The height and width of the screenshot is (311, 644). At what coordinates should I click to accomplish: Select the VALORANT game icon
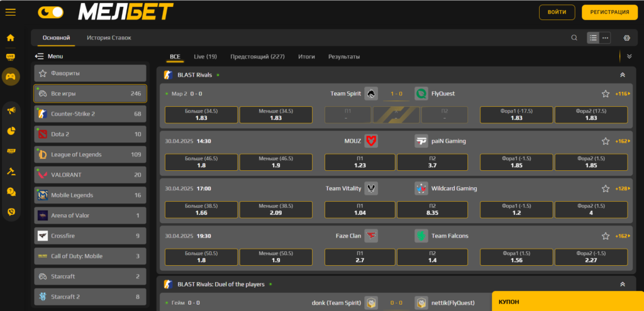click(x=43, y=175)
